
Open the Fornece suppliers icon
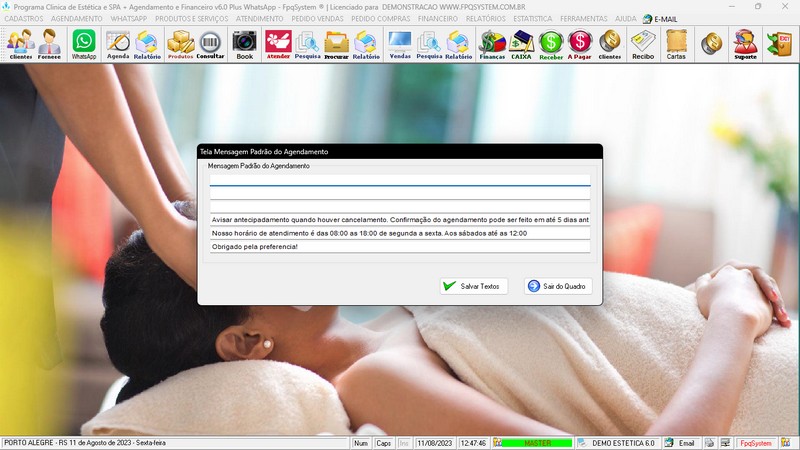click(x=49, y=44)
